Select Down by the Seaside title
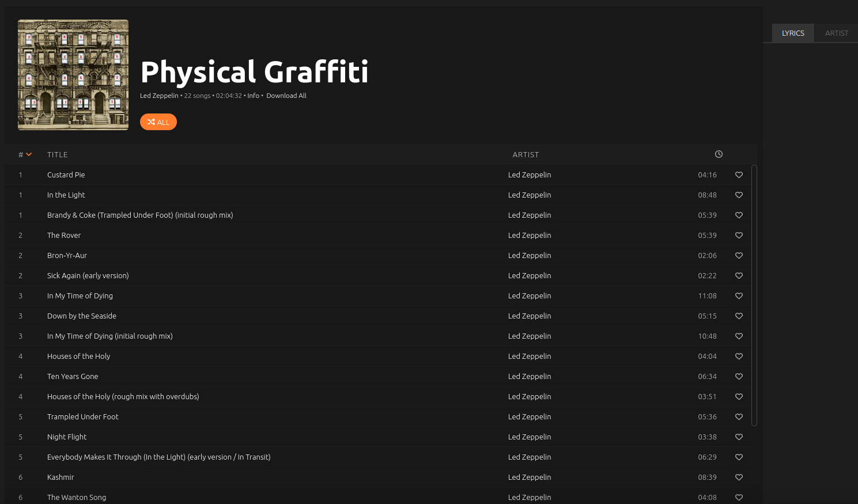The image size is (858, 504). 82,316
